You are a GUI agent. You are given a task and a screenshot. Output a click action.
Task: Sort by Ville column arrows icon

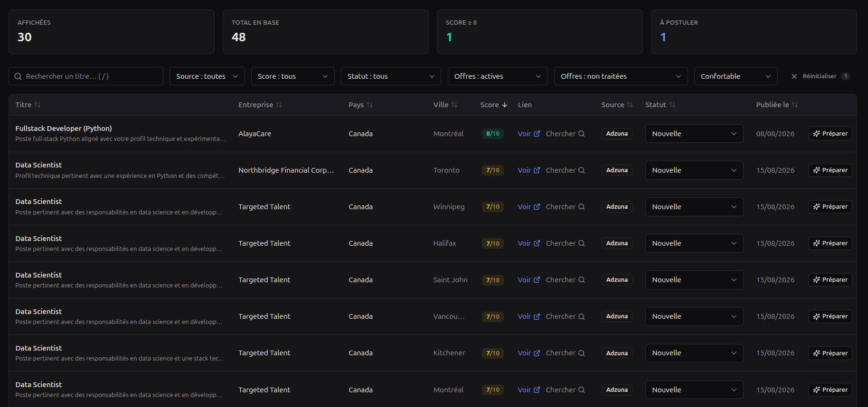coord(454,105)
